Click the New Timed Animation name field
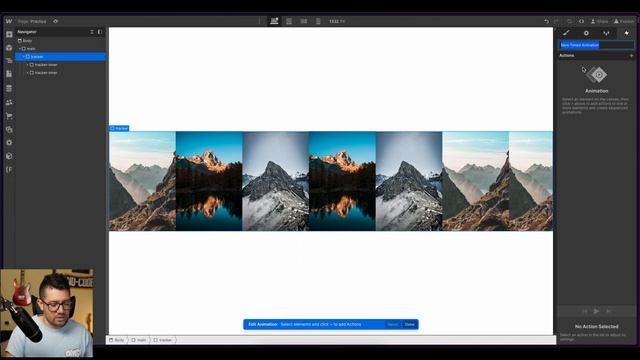The width and height of the screenshot is (640, 360). 597,45
